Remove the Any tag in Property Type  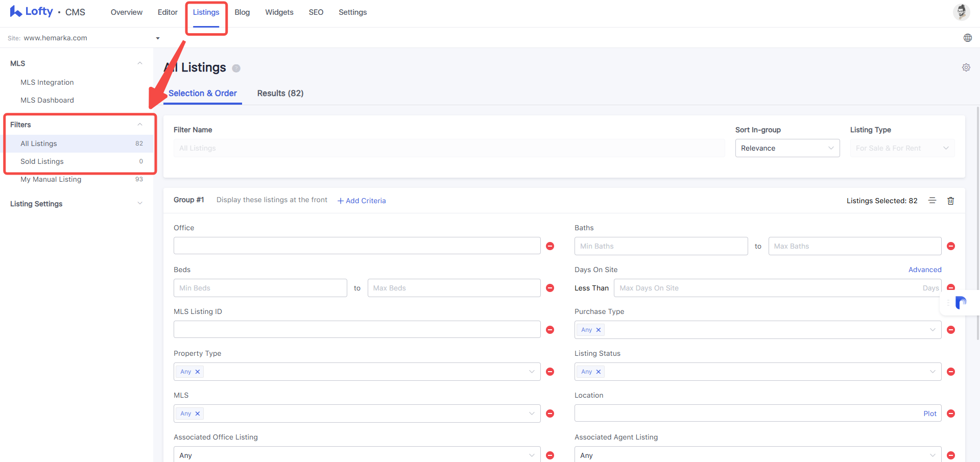pos(198,372)
